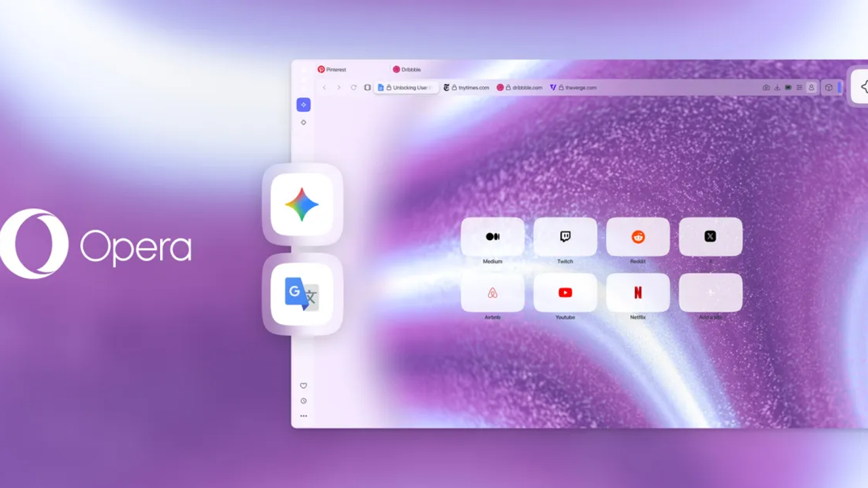This screenshot has width=868, height=488.
Task: Click the Add a site tile
Action: 710,293
